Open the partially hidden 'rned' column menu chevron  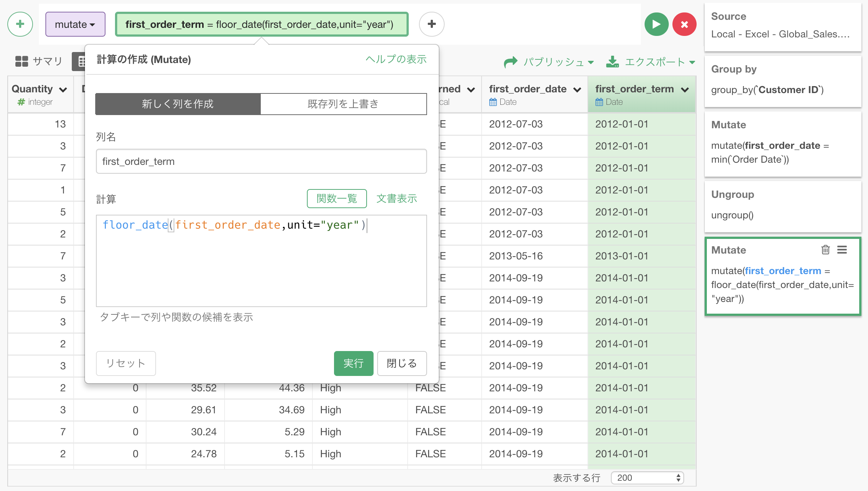pos(471,89)
